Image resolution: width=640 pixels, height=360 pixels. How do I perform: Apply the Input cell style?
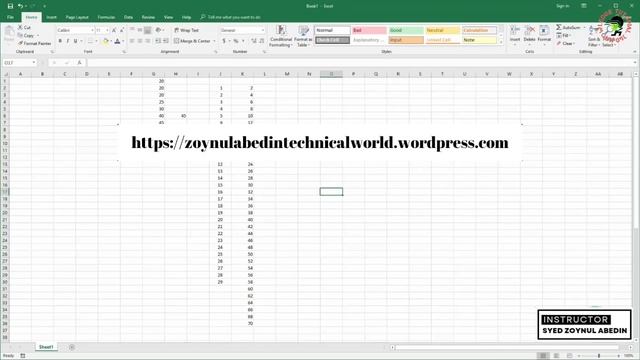[406, 40]
